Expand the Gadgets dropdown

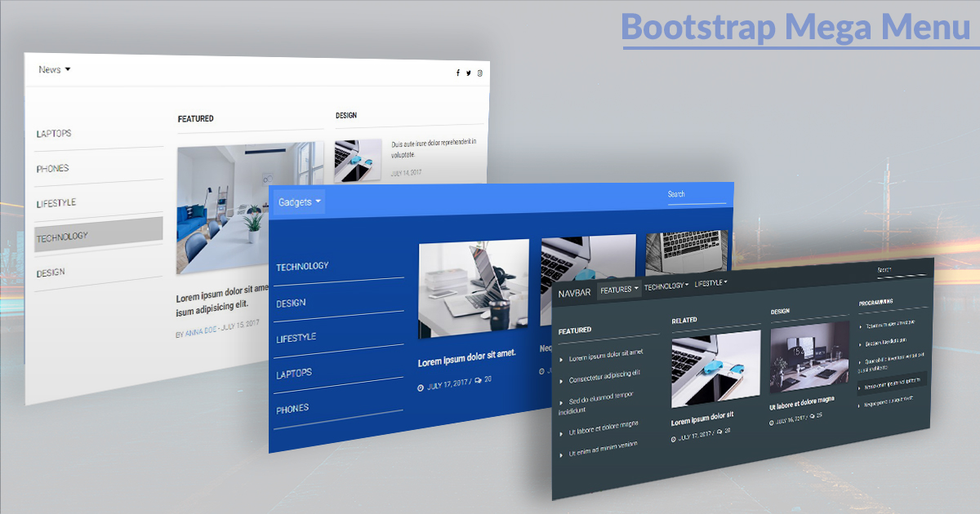point(298,202)
